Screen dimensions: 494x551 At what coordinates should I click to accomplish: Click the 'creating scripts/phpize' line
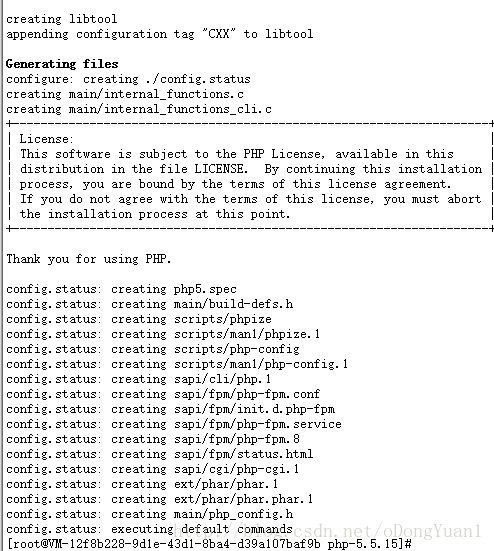coord(139,319)
